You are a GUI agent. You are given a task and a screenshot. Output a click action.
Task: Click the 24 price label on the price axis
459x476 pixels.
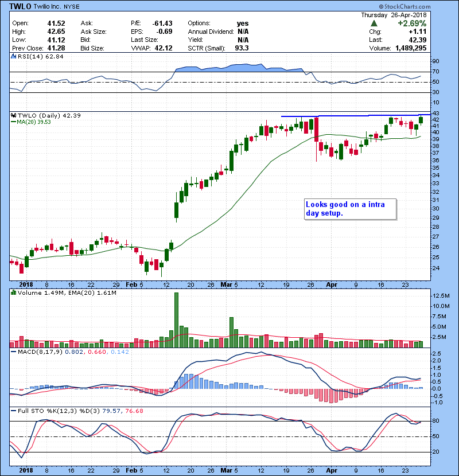(435, 268)
